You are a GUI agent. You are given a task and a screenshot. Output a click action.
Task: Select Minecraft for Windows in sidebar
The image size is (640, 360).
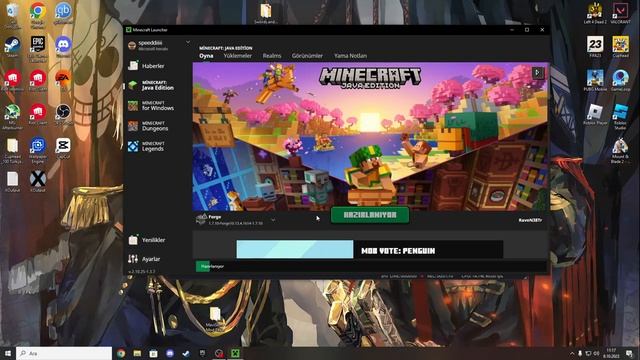point(151,106)
